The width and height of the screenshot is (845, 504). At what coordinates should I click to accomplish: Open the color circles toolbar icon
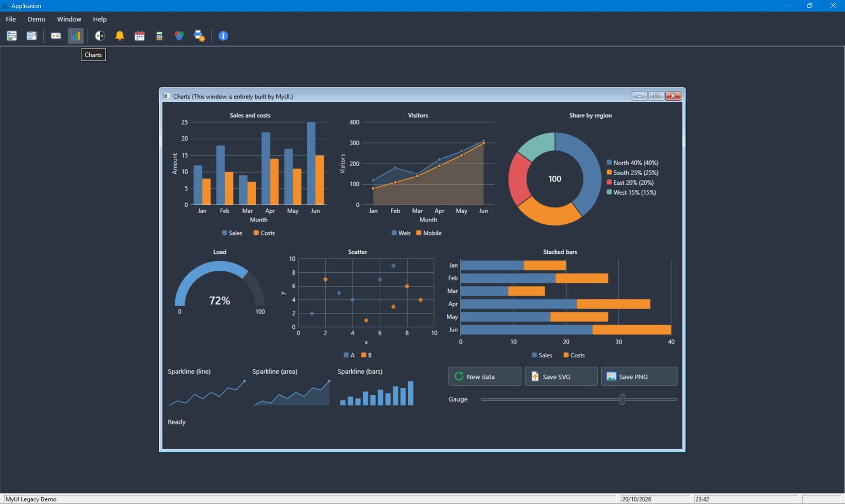180,36
